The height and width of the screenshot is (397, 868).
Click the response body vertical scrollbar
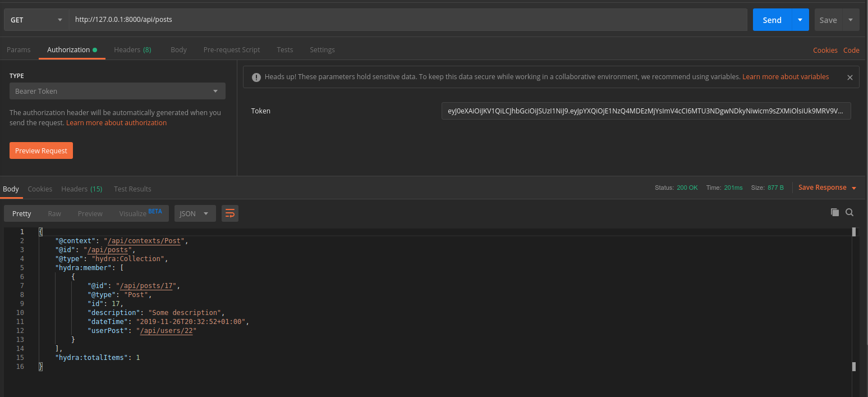[854, 299]
